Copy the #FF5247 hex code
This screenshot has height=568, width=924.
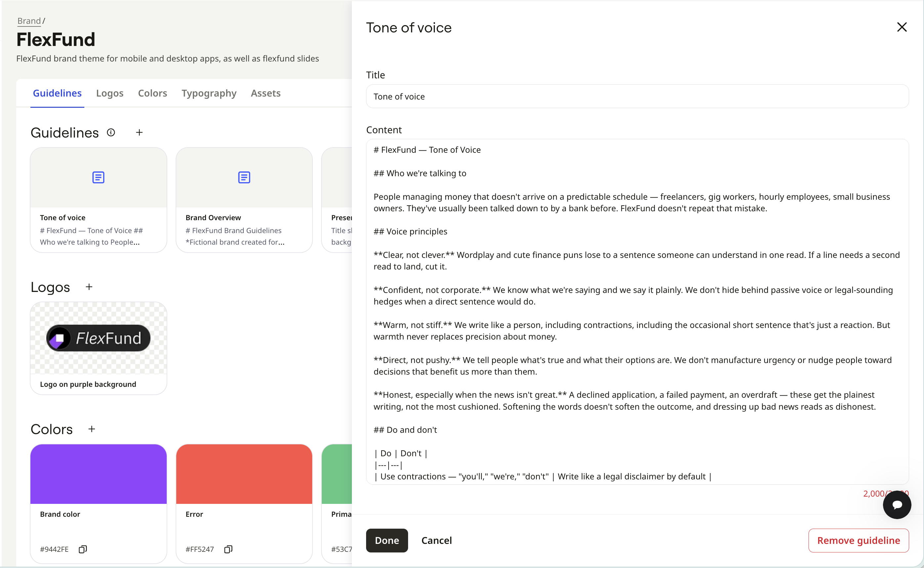[x=228, y=549]
